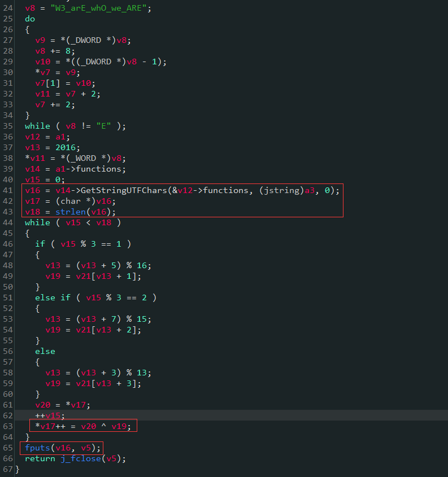Click line number 41 in the gutter
448x477 pixels.
7,190
